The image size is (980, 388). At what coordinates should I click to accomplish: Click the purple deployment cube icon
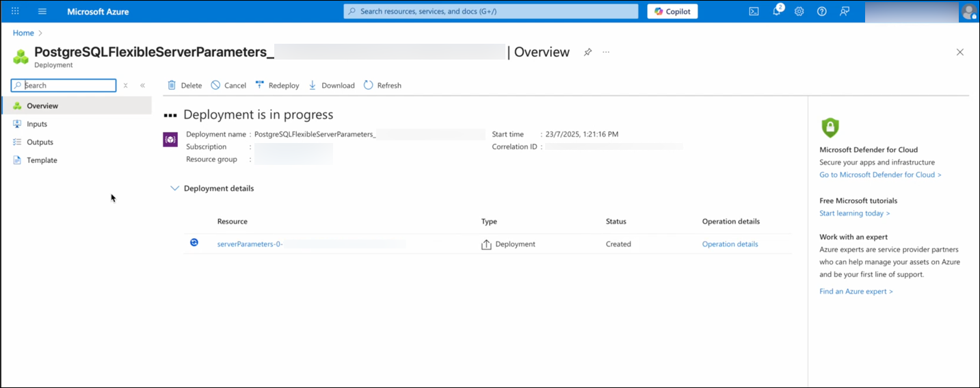[170, 139]
